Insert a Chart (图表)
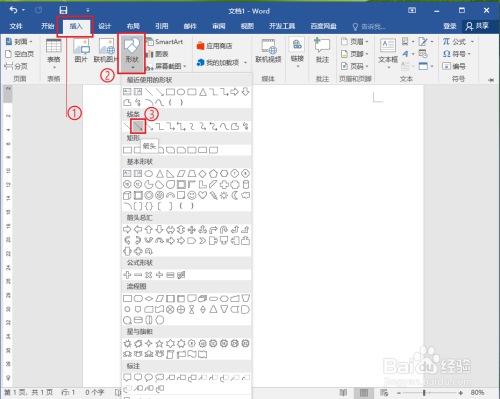Image resolution: width=500 pixels, height=399 pixels. pos(157,54)
